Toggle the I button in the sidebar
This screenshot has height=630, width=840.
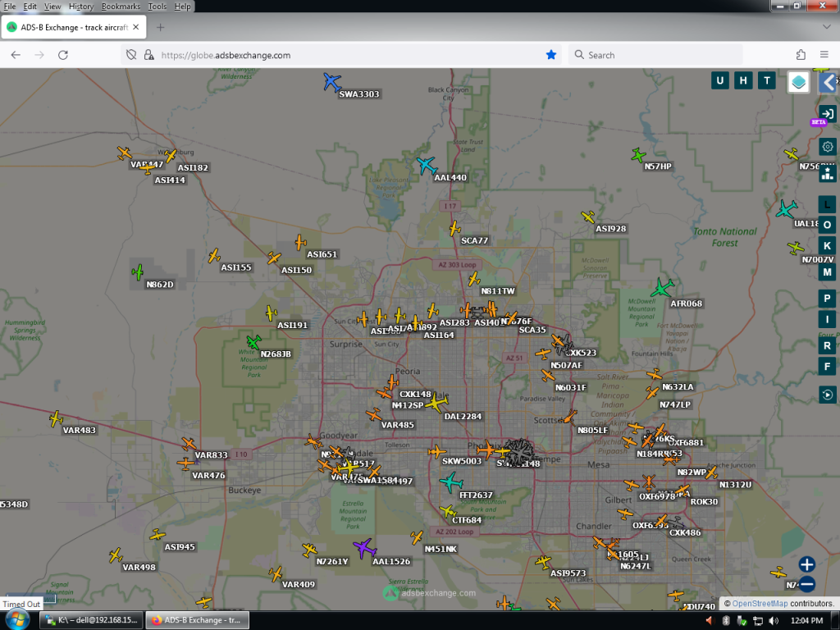(827, 320)
